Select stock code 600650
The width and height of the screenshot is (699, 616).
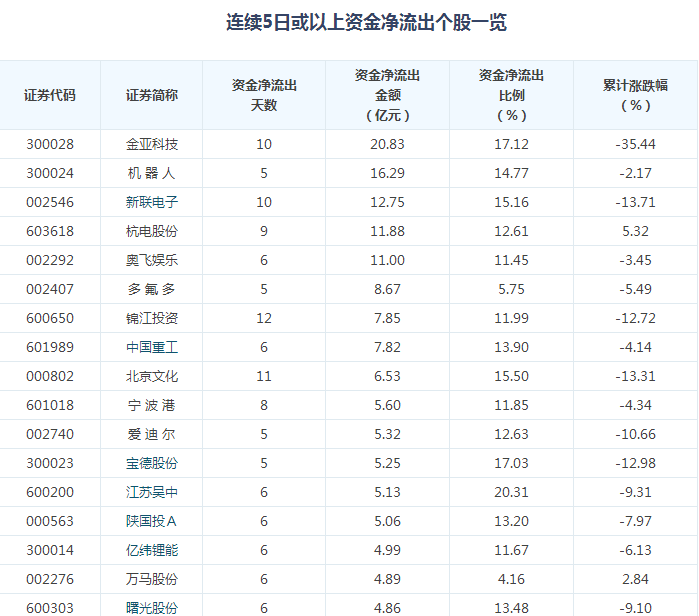point(50,318)
